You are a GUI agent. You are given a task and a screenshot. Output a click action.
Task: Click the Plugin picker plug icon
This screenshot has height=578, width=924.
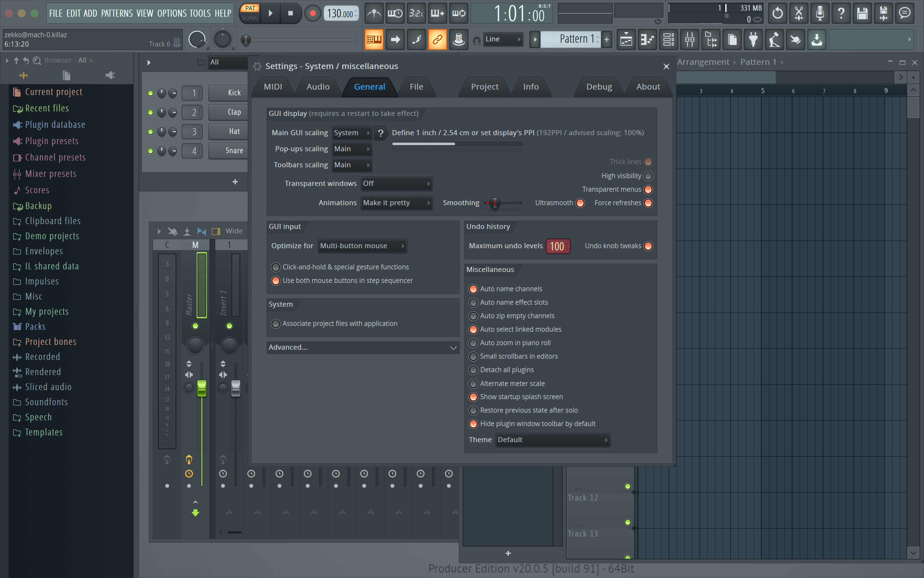[753, 39]
